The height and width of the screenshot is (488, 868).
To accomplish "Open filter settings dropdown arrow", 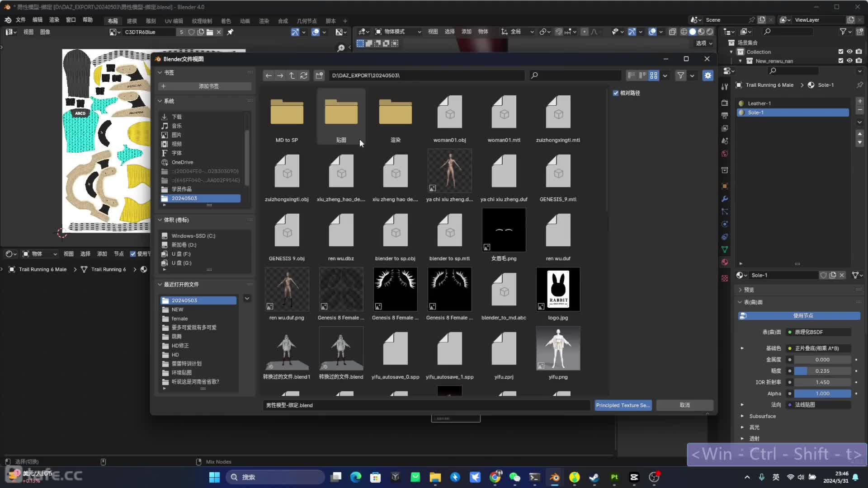I will pyautogui.click(x=692, y=75).
